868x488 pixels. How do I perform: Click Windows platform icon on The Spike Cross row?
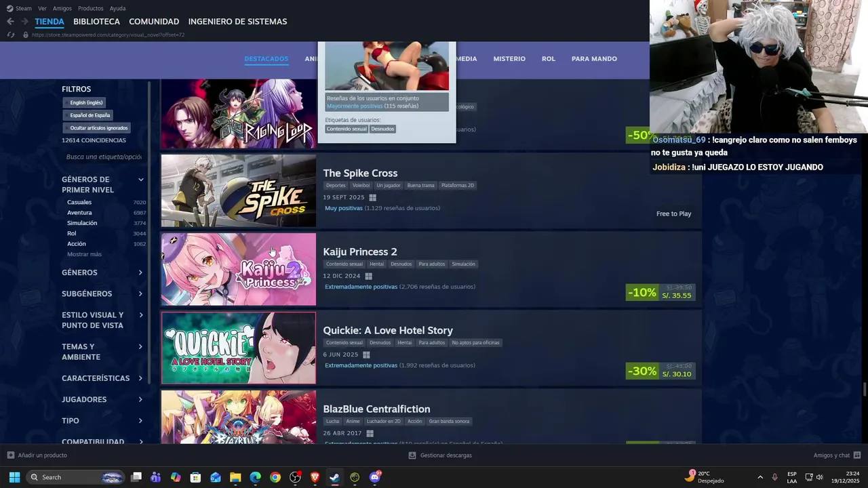pyautogui.click(x=372, y=197)
